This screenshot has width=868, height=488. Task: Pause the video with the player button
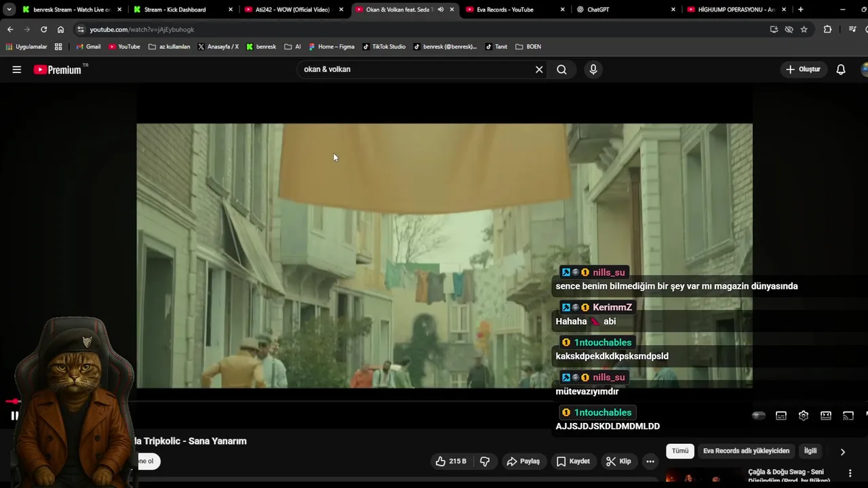[x=14, y=415]
